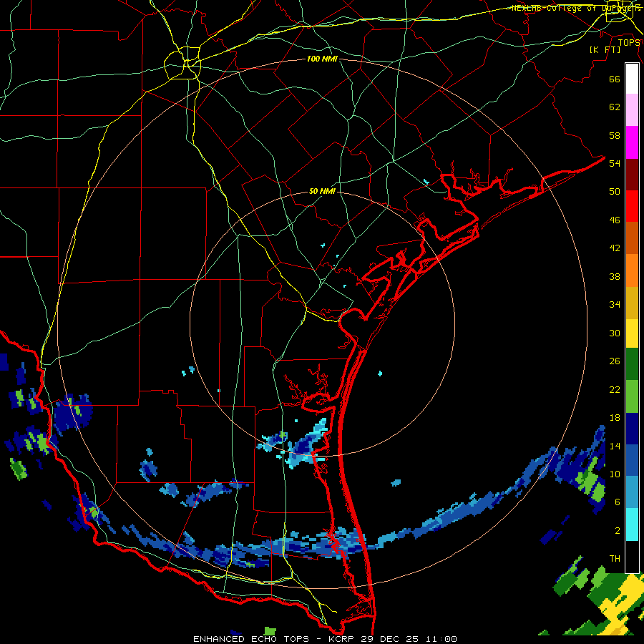Click the black TH swatch at the legend bottom

point(632,556)
